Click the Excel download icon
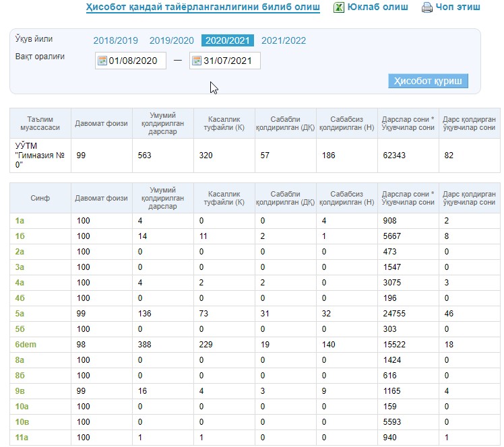 coord(340,8)
